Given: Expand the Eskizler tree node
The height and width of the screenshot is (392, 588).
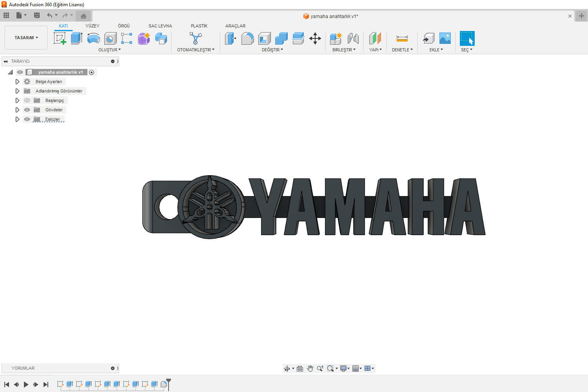Looking at the screenshot, I should coord(17,119).
